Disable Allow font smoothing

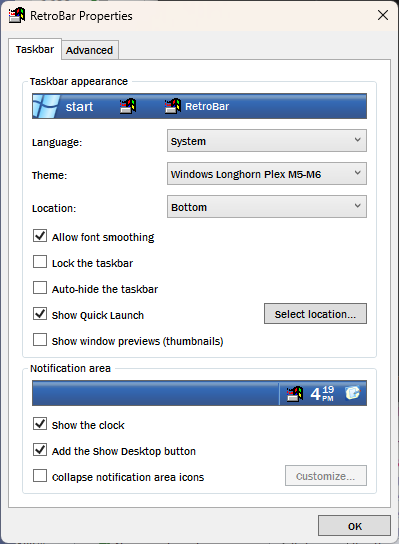40,236
